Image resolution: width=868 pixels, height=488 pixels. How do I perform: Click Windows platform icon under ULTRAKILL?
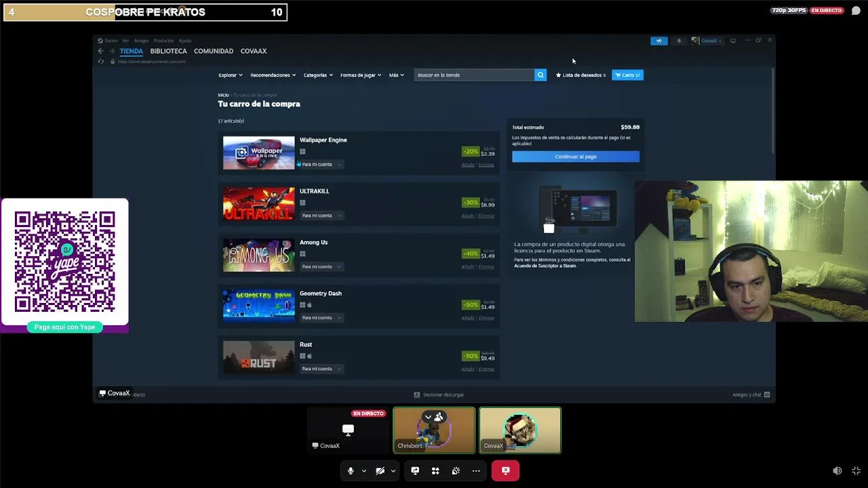pos(302,203)
